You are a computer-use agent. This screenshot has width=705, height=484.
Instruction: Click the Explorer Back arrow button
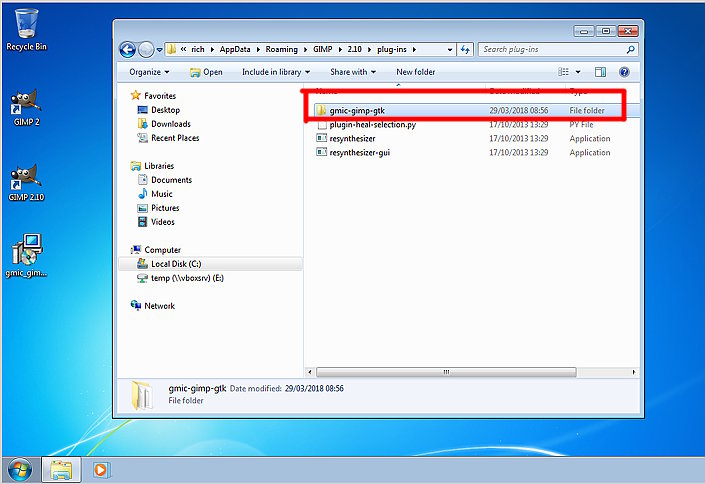(128, 49)
